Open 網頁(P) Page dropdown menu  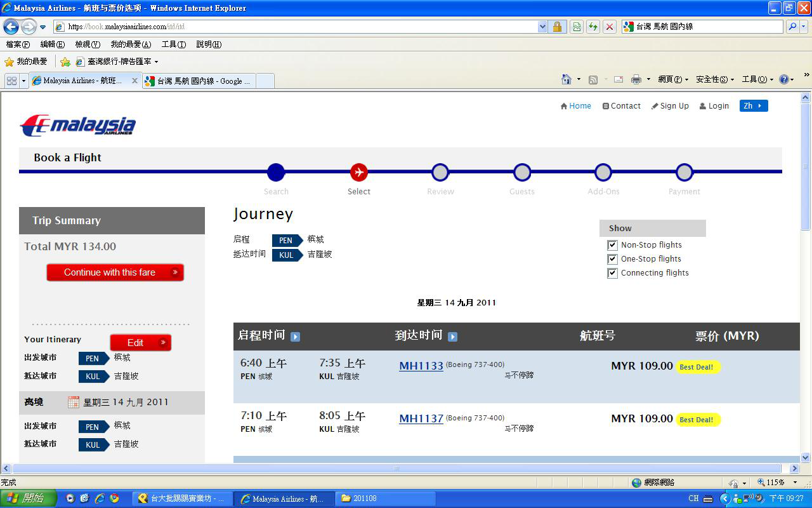[x=673, y=79]
